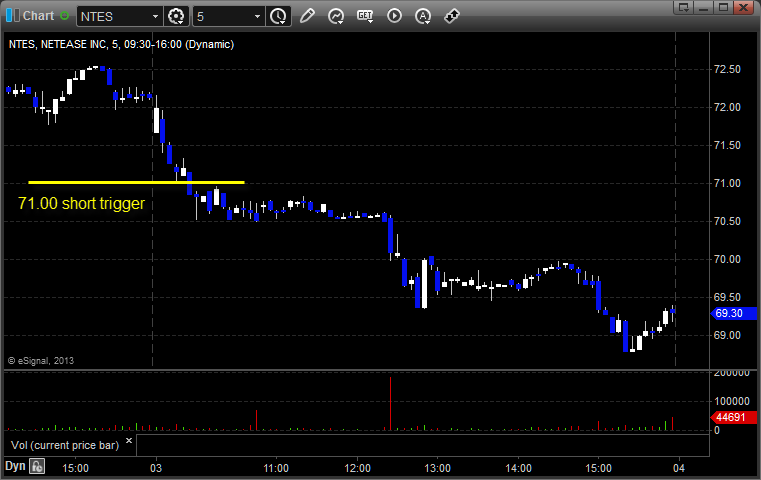Click the Vol (current price bar) label
The height and width of the screenshot is (480, 761).
point(65,445)
